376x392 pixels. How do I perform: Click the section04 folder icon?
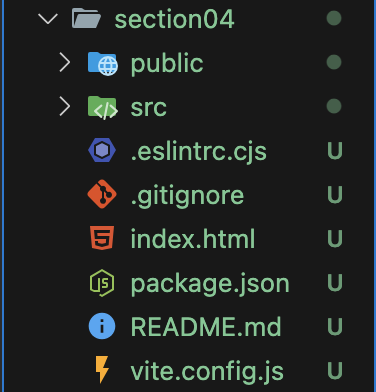[x=86, y=18]
